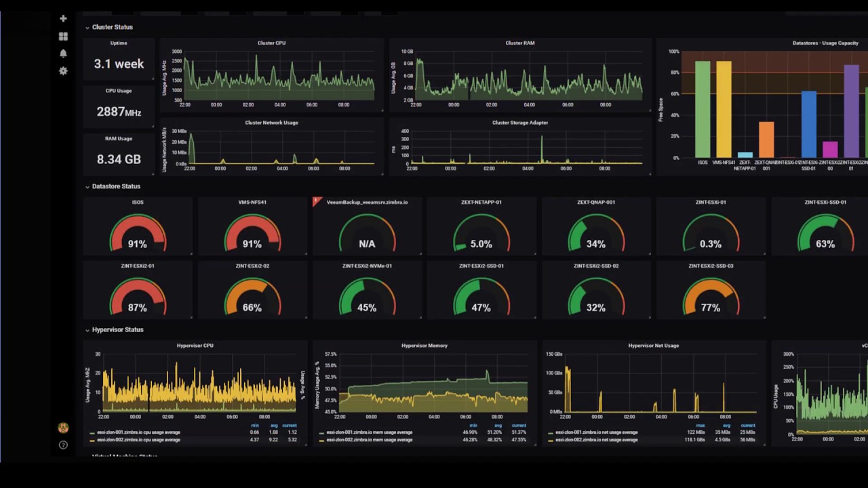
Task: Open Configuration via the gear icon
Action: (x=63, y=70)
